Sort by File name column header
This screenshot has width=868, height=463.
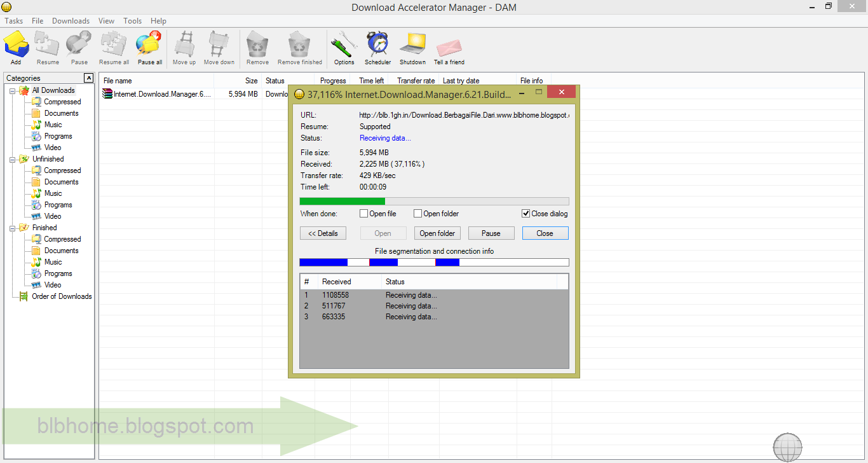coord(157,81)
